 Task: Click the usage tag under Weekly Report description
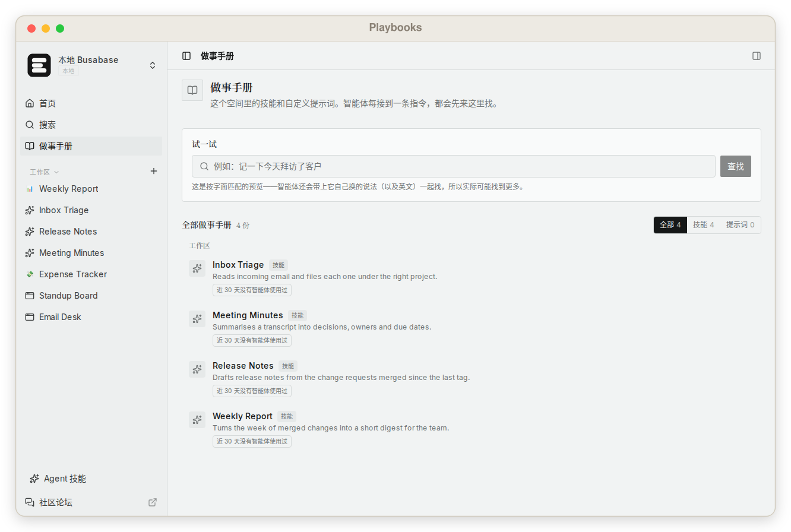pyautogui.click(x=252, y=441)
